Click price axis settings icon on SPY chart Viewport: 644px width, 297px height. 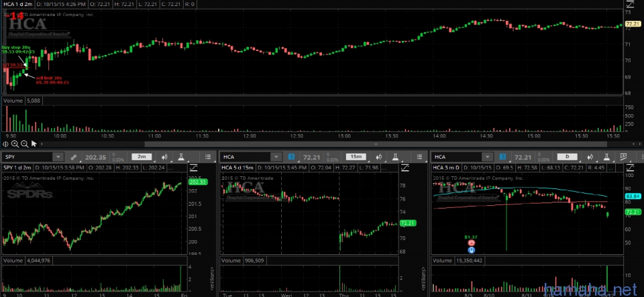[x=194, y=168]
